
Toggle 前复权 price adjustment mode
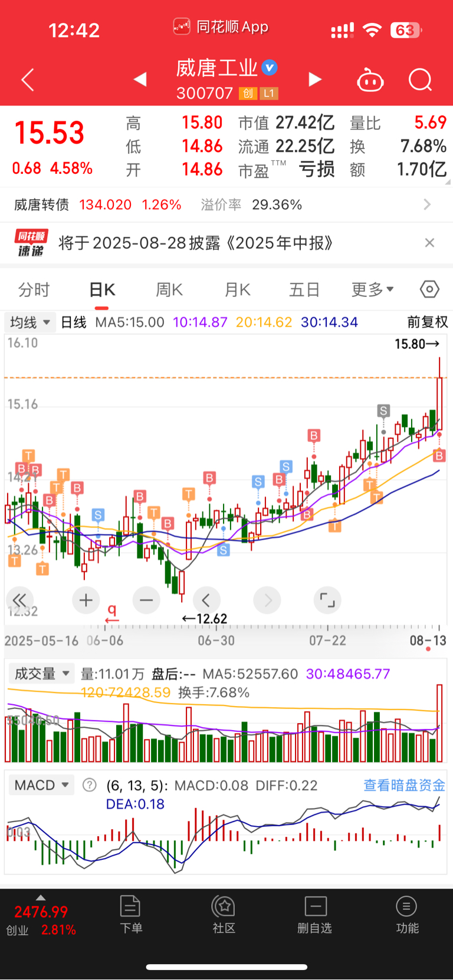(427, 322)
